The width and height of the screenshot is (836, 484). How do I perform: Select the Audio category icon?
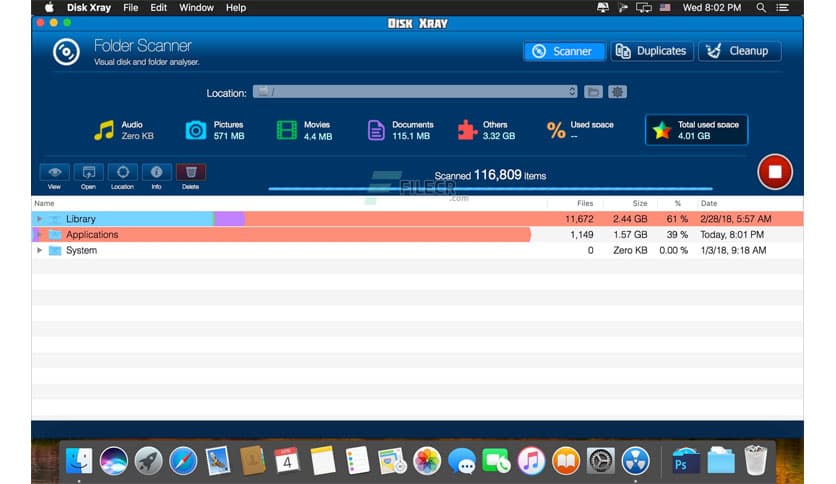[x=104, y=130]
